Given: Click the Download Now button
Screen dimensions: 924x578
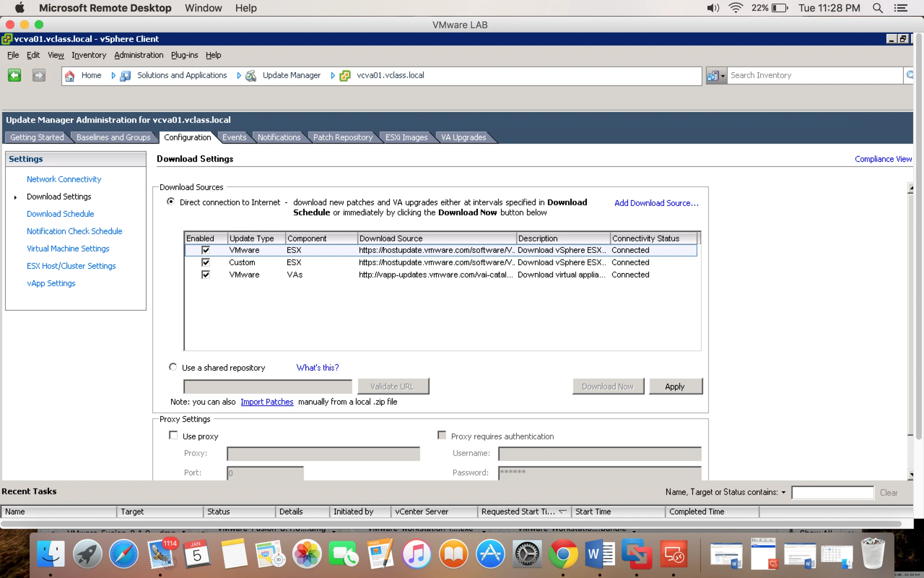Looking at the screenshot, I should click(608, 387).
